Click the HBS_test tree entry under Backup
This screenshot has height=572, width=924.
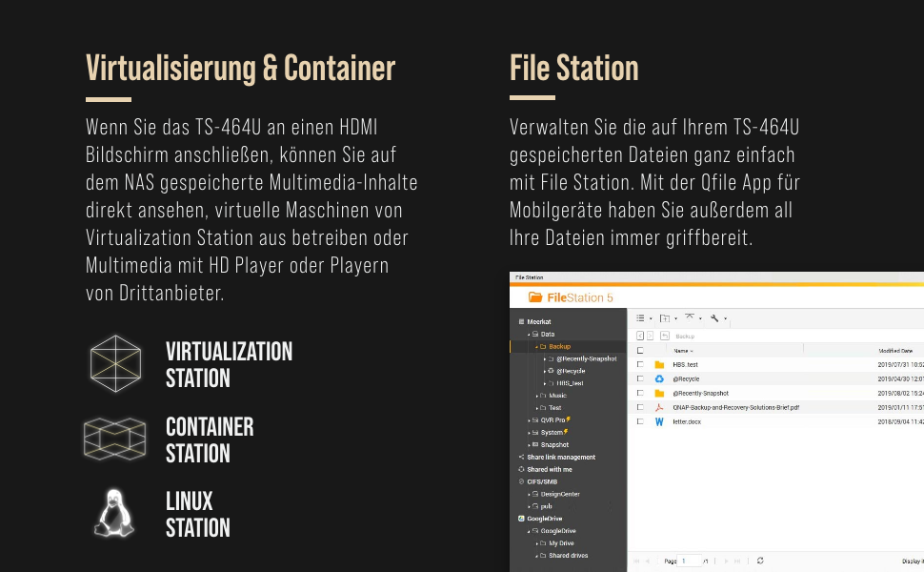click(x=570, y=383)
